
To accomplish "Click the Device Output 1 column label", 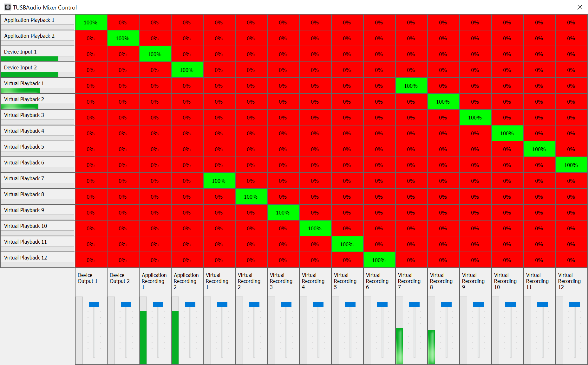I will click(88, 278).
